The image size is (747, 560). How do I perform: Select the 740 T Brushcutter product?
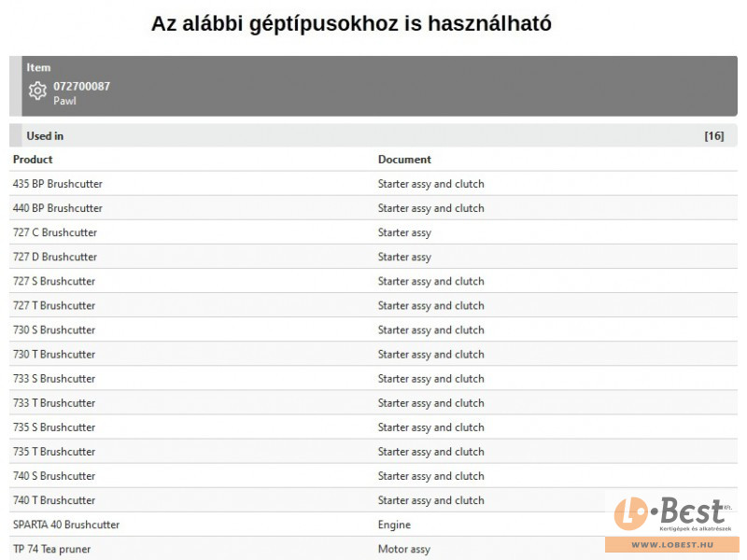(x=54, y=500)
